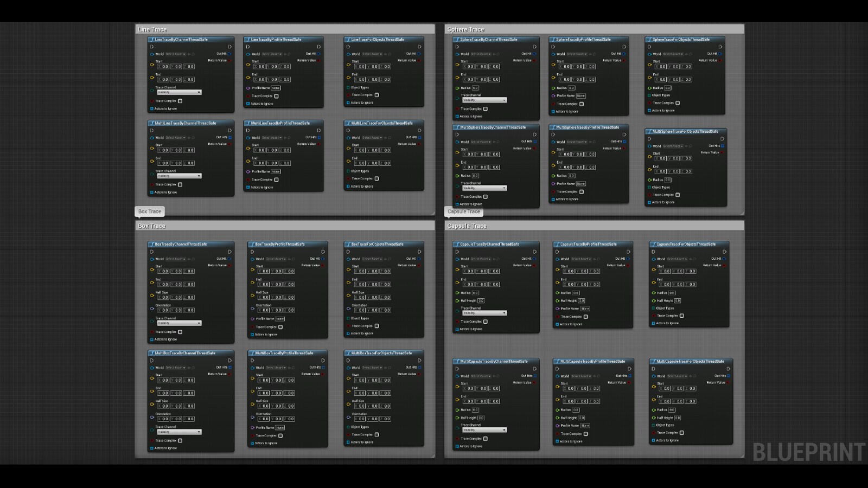Open the Visibility dropdown on CapsuleTraceByChannelThreadSafe
Screen dimensions: 868x488
[484, 313]
